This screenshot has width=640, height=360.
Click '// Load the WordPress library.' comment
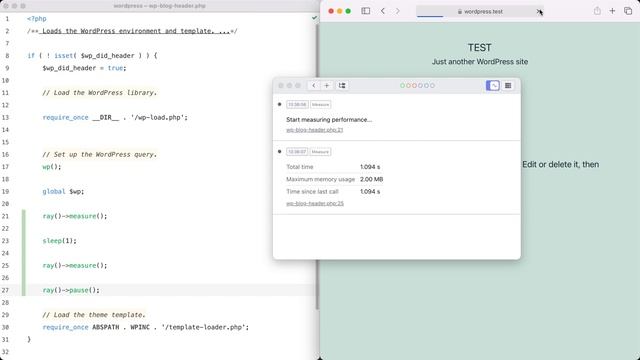pyautogui.click(x=100, y=93)
